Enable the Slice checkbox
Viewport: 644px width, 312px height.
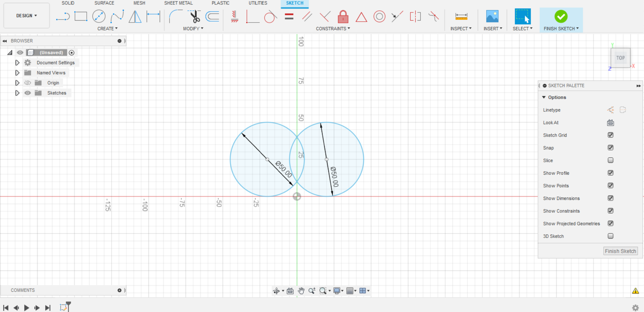point(610,160)
